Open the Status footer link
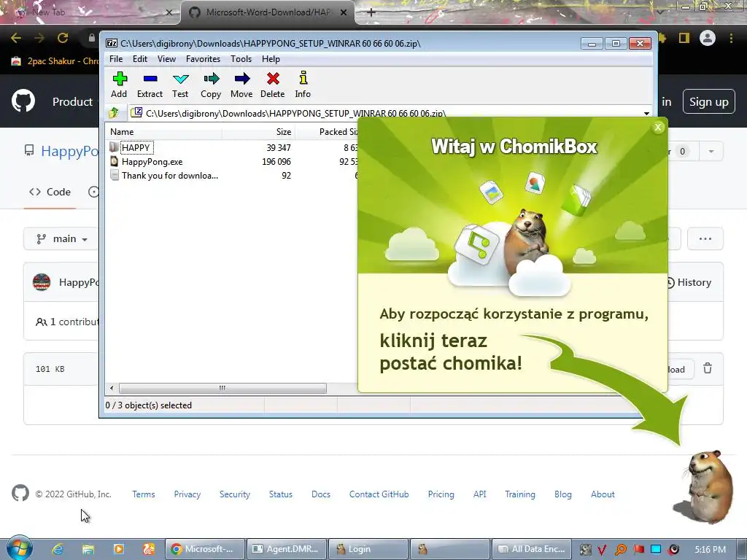 (x=281, y=494)
